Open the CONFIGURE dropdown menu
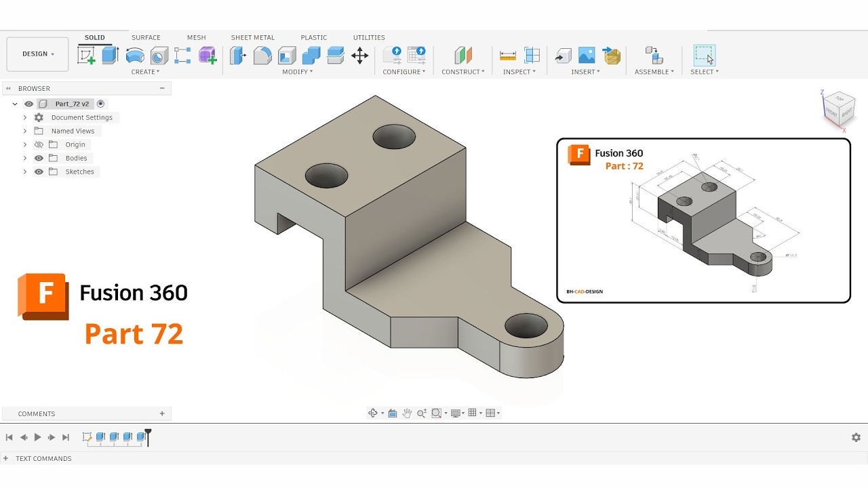Image resolution: width=868 pixels, height=488 pixels. (404, 72)
